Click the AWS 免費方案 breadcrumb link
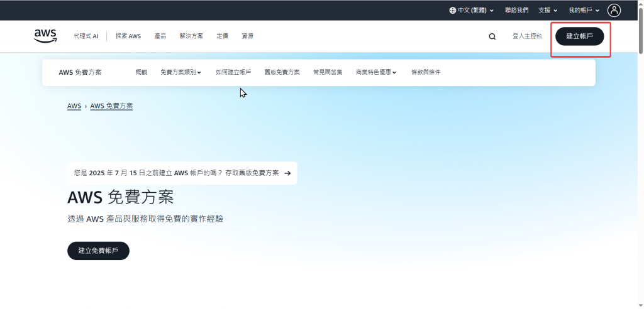 pos(111,106)
